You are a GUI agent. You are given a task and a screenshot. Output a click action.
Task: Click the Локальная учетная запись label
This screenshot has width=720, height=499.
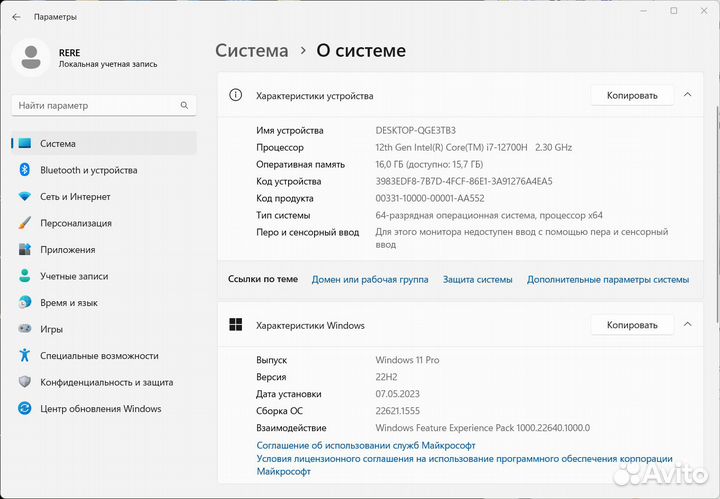(x=108, y=64)
